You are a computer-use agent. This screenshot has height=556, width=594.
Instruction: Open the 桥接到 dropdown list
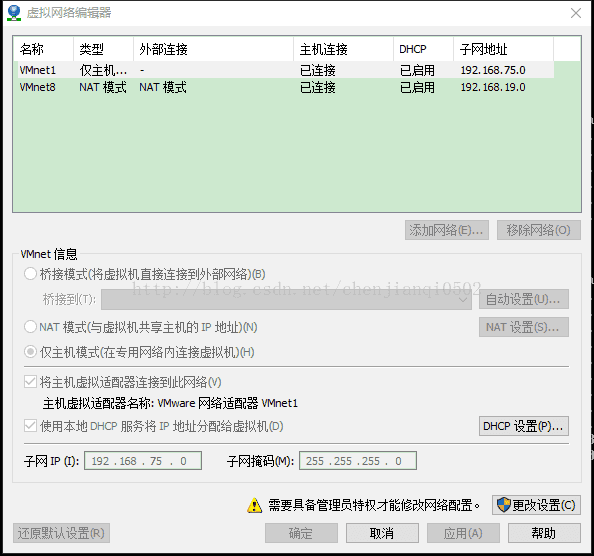click(286, 300)
